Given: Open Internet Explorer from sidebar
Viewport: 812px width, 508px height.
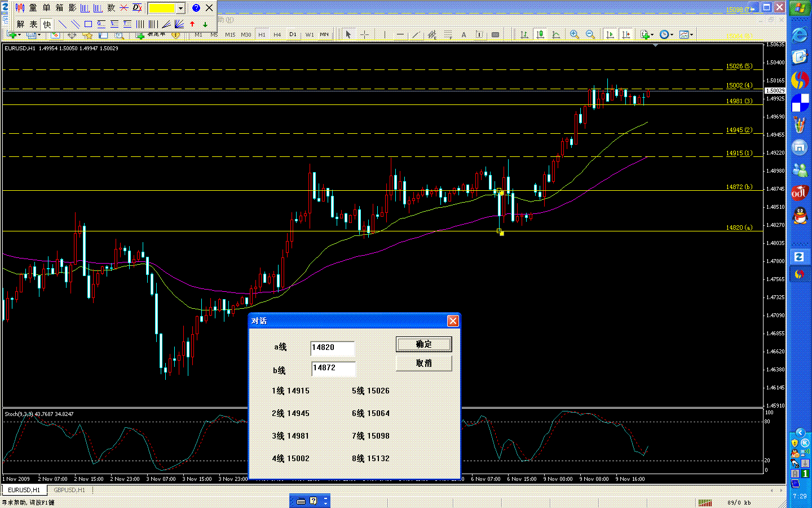Looking at the screenshot, I should (x=800, y=35).
